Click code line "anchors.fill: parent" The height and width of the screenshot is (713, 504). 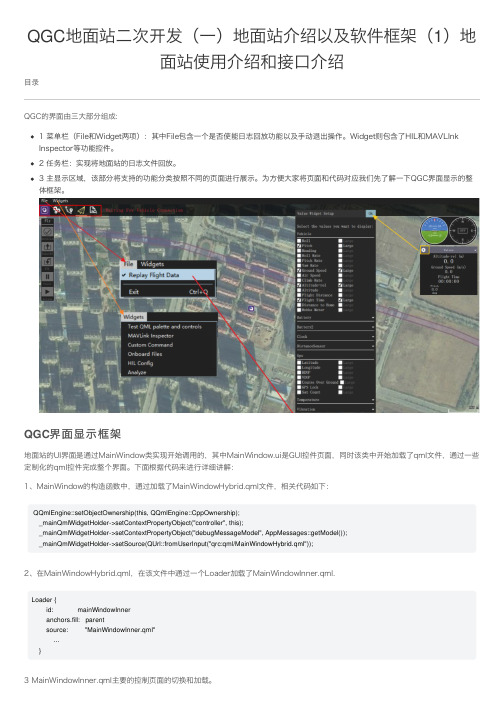tap(75, 620)
